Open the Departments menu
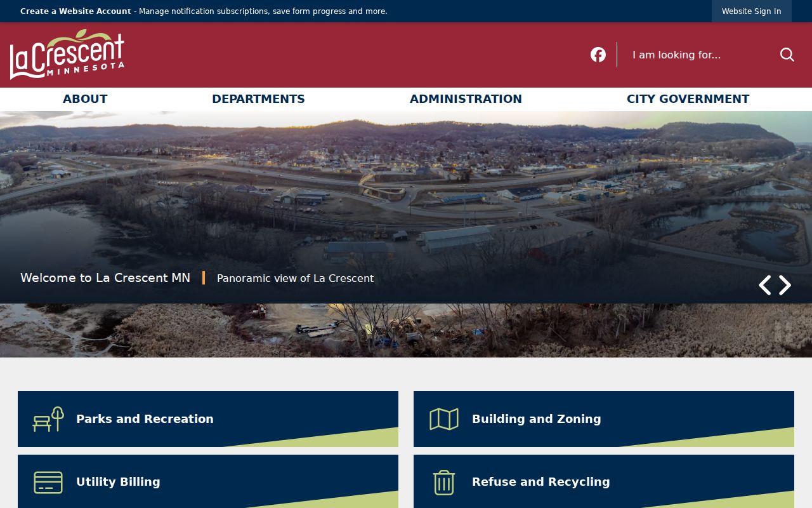This screenshot has height=508, width=812. pyautogui.click(x=258, y=99)
